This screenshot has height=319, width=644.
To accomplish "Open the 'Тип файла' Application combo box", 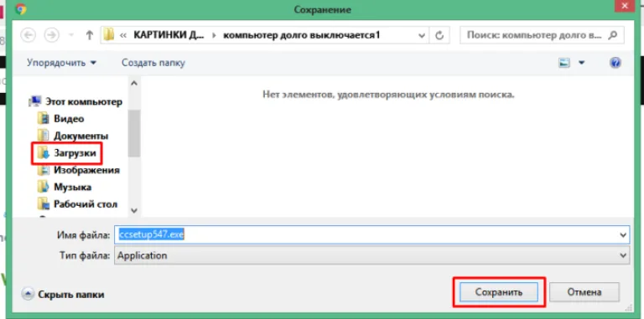I will click(x=371, y=255).
